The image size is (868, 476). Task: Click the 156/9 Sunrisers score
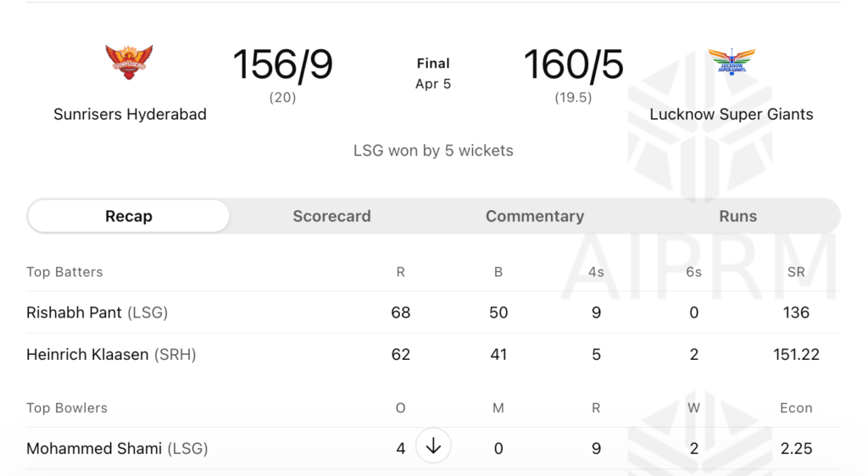[x=282, y=65]
